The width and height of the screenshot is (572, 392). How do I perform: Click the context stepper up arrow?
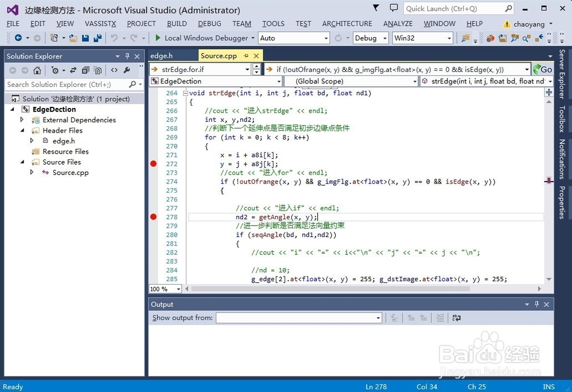pos(256,66)
